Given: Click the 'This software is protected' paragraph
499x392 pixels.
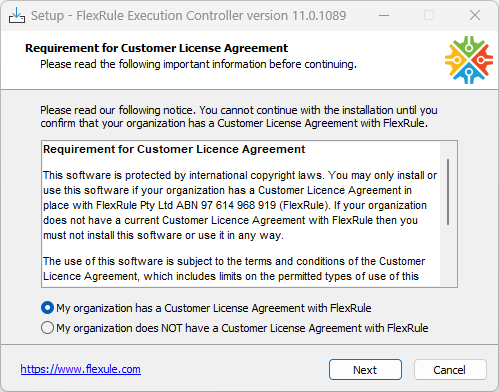Looking at the screenshot, I should 240,205.
